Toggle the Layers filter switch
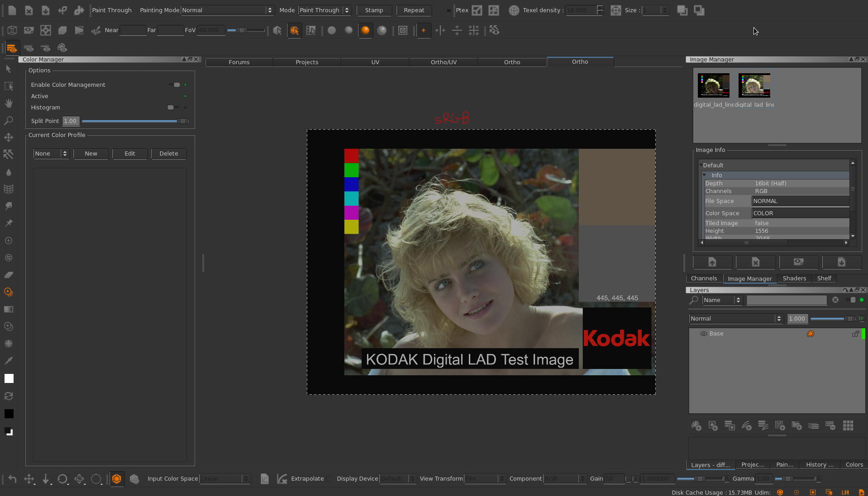The image size is (868, 496). point(851,300)
